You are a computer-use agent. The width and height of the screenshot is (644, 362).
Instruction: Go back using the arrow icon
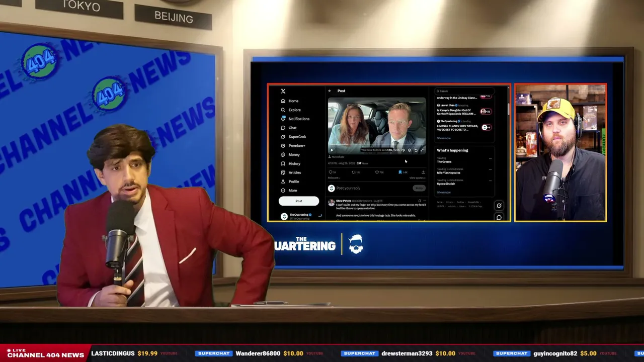click(330, 91)
